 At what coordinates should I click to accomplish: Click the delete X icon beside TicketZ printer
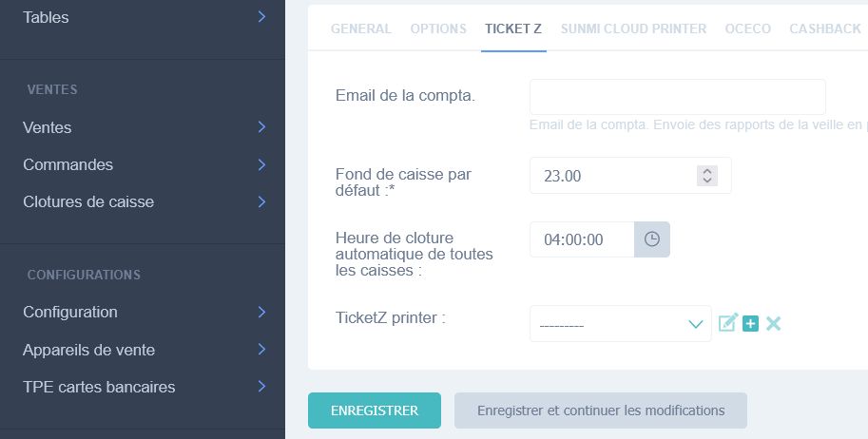tap(773, 323)
